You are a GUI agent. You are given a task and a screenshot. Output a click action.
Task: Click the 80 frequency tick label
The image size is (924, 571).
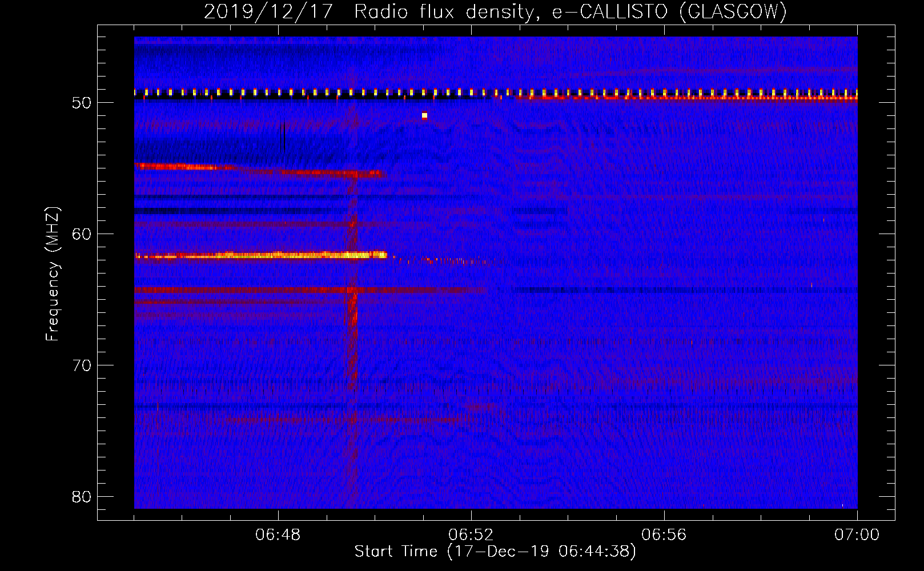[x=82, y=497]
